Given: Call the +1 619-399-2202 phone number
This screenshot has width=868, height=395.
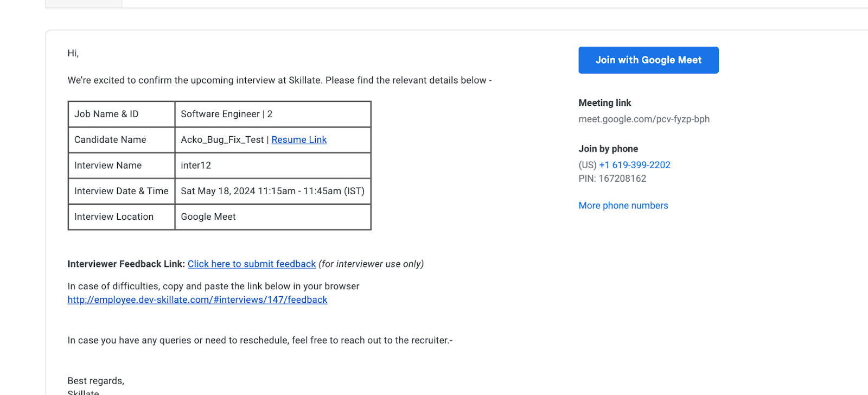Looking at the screenshot, I should coord(635,165).
